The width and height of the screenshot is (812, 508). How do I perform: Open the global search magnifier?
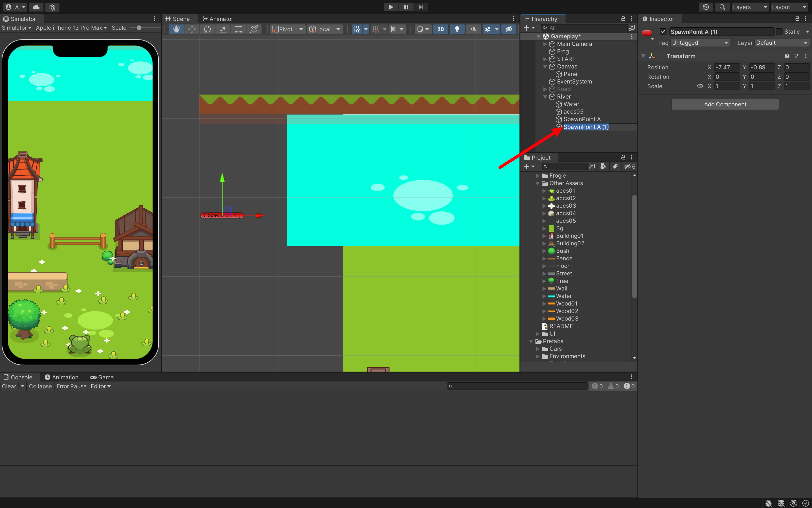pyautogui.click(x=722, y=7)
